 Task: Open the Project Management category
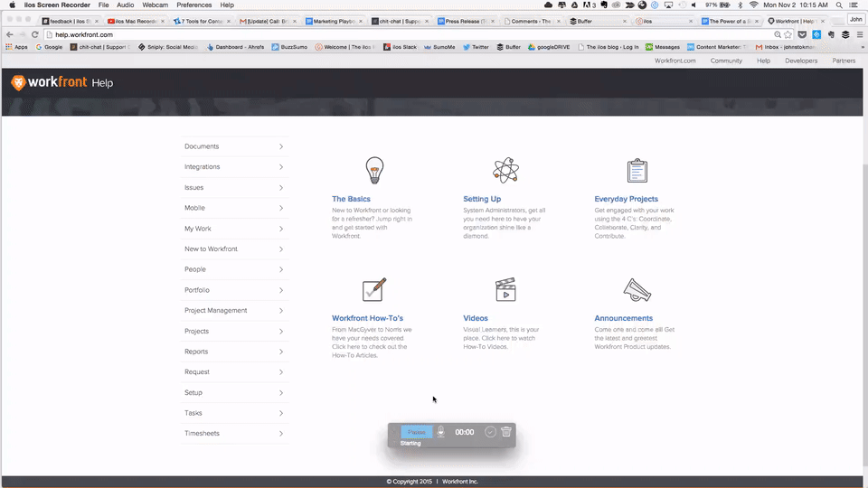click(x=233, y=310)
